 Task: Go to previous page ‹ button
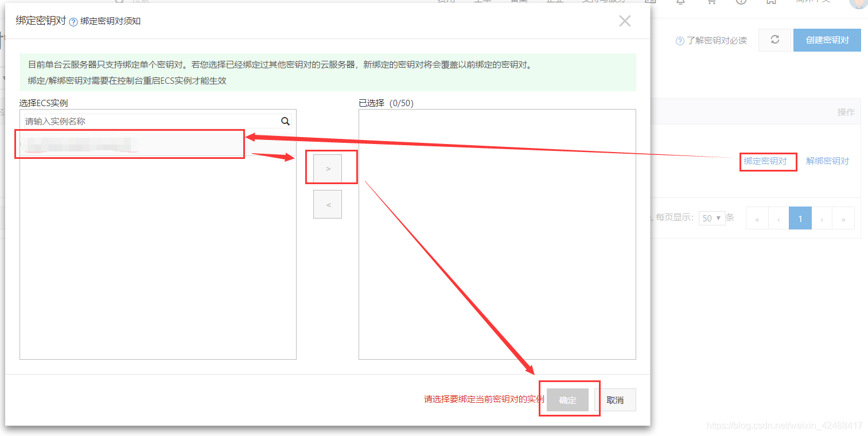[x=779, y=219]
